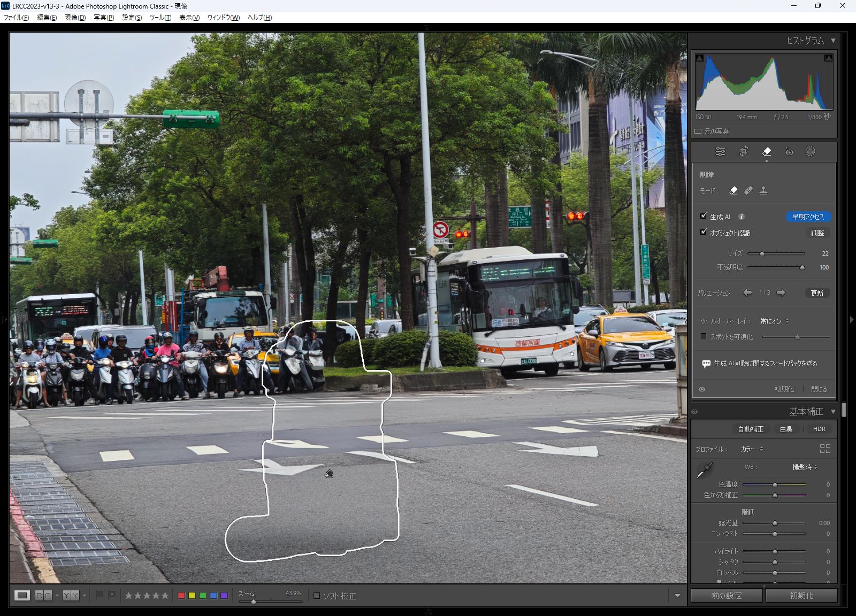Image resolution: width=856 pixels, height=616 pixels.
Task: Choose the Heal bandage mode
Action: [x=748, y=190]
